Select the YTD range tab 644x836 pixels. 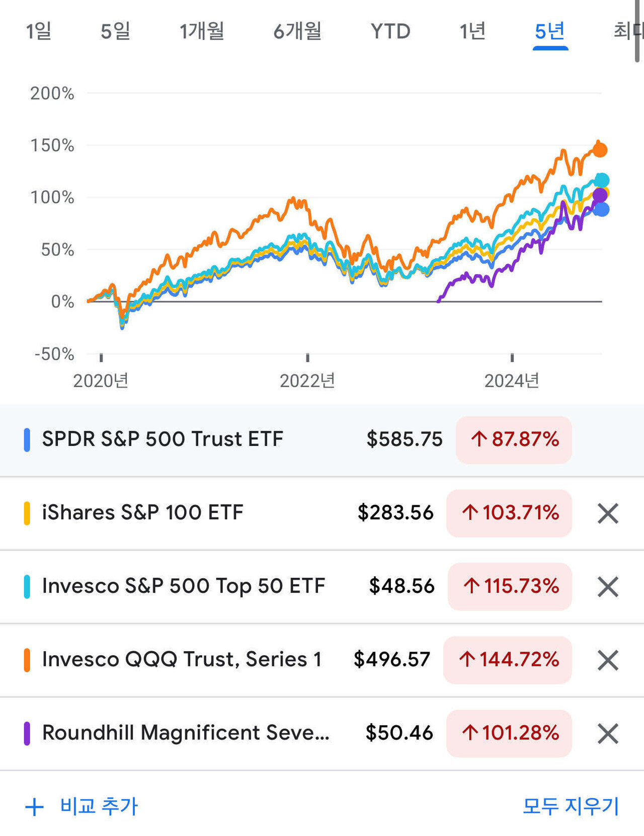(390, 31)
